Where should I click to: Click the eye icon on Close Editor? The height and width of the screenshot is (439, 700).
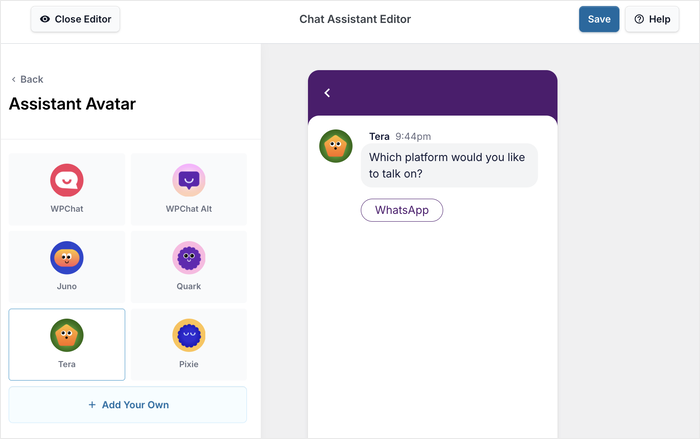45,19
